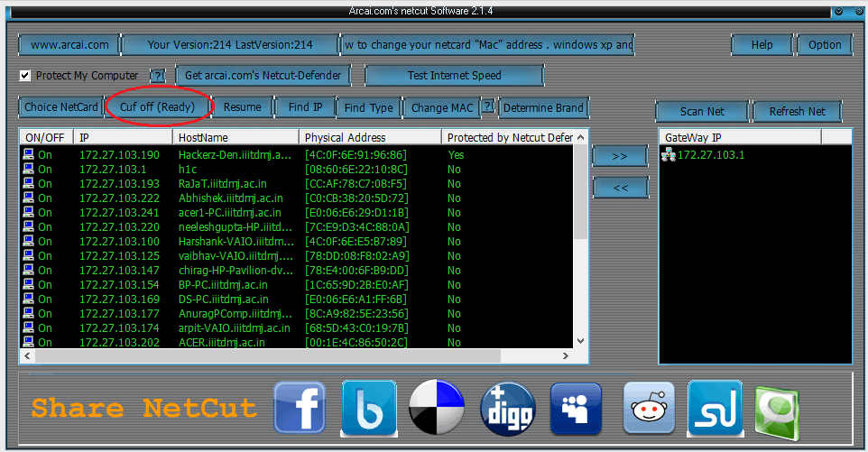Click computer icon for arpit-VAIO row
The width and height of the screenshot is (868, 452).
28,327
